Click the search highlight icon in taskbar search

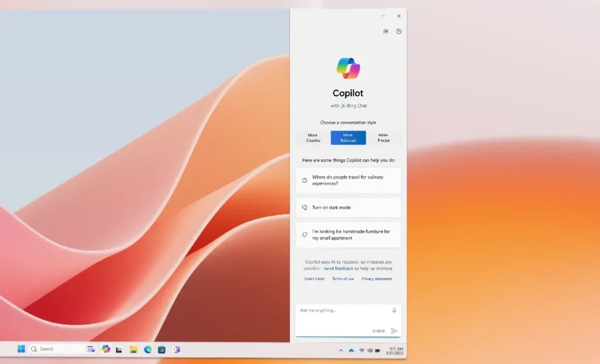tap(91, 349)
